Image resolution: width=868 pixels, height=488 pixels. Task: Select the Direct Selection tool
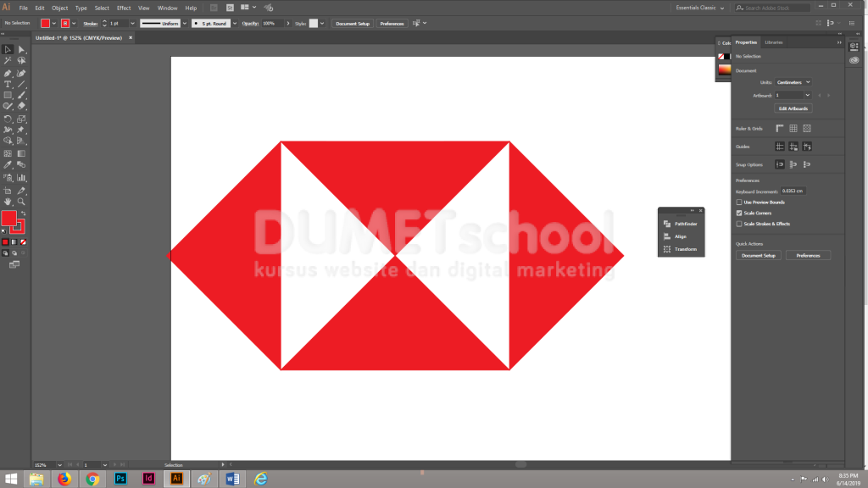tap(21, 50)
